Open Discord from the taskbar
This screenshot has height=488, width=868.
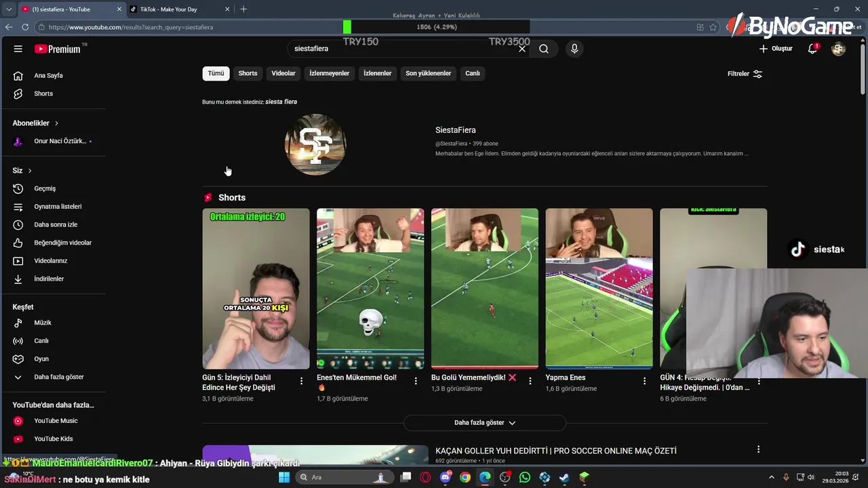[446, 477]
